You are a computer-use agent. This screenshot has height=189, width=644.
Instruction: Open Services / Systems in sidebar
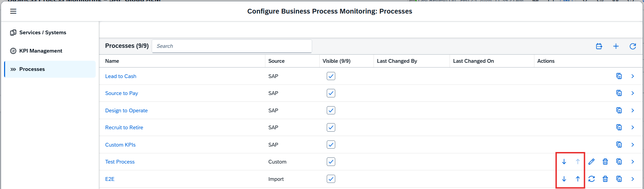[42, 33]
